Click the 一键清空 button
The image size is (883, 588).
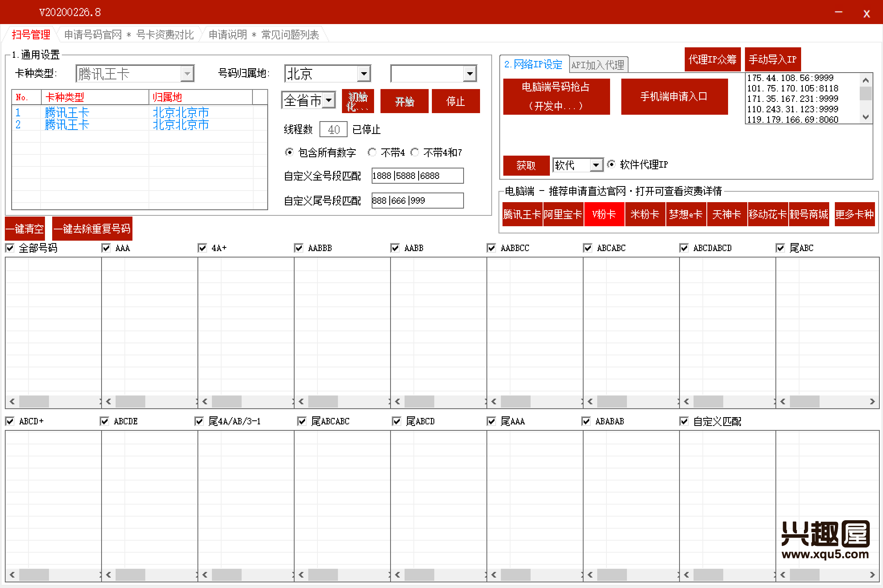[x=25, y=229]
